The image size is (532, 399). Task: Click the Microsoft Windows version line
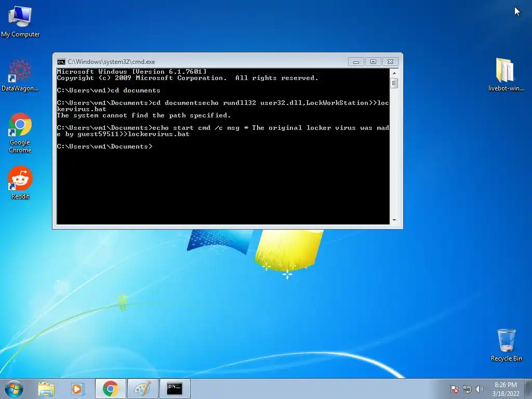pos(131,72)
